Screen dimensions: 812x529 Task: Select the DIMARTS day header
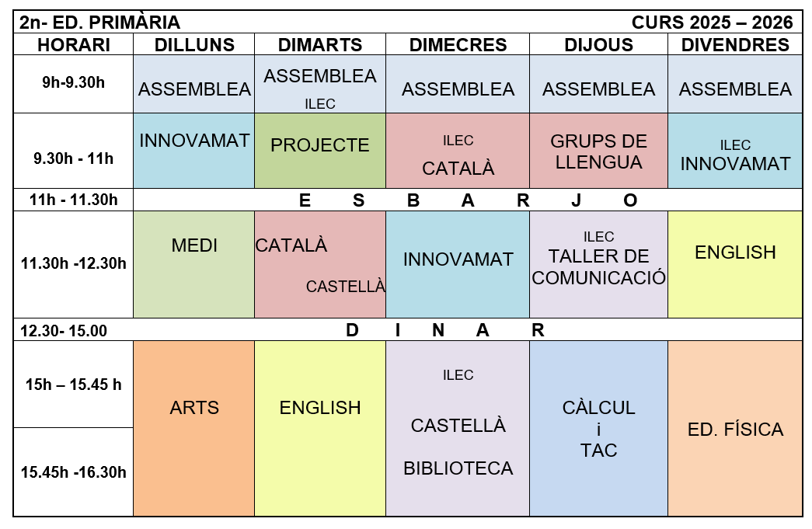tap(320, 45)
